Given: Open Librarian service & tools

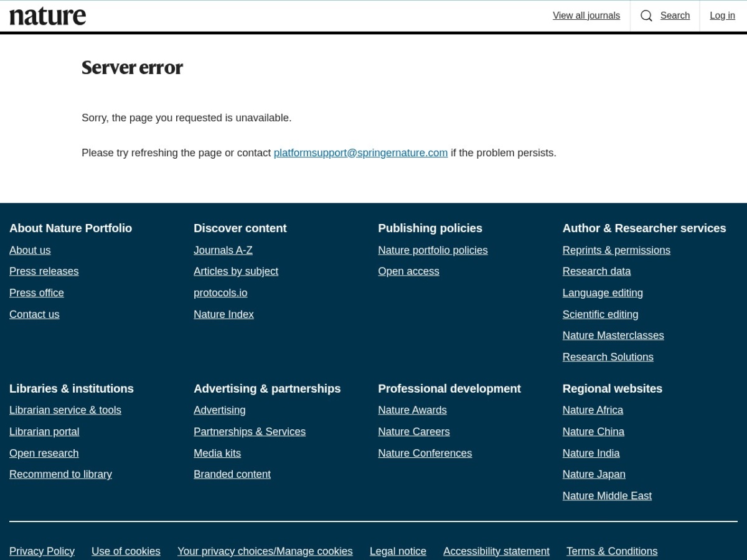Looking at the screenshot, I should coord(65,410).
